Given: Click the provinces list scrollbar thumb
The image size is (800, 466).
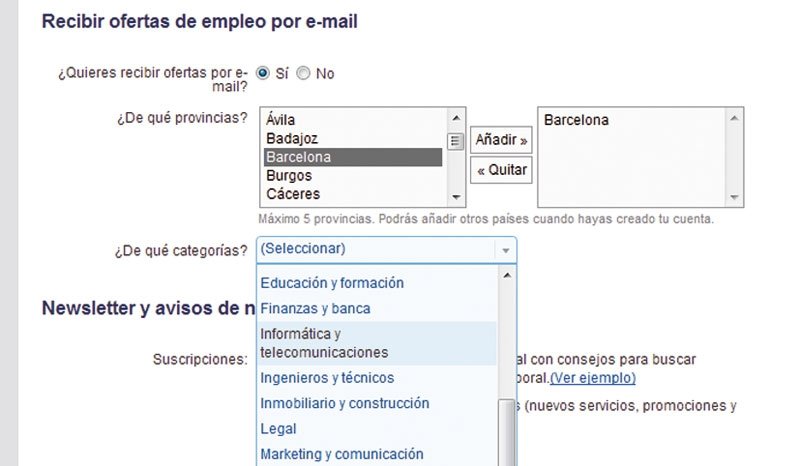Looking at the screenshot, I should coord(456,141).
